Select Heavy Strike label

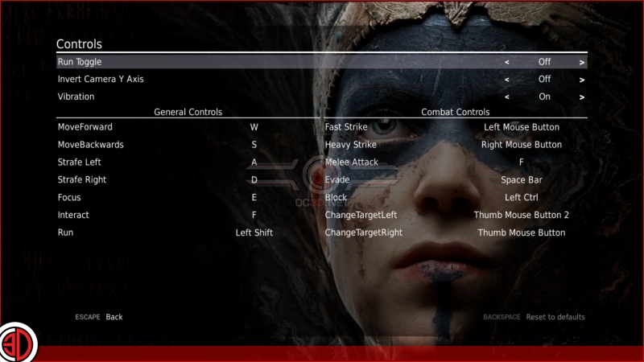(350, 145)
